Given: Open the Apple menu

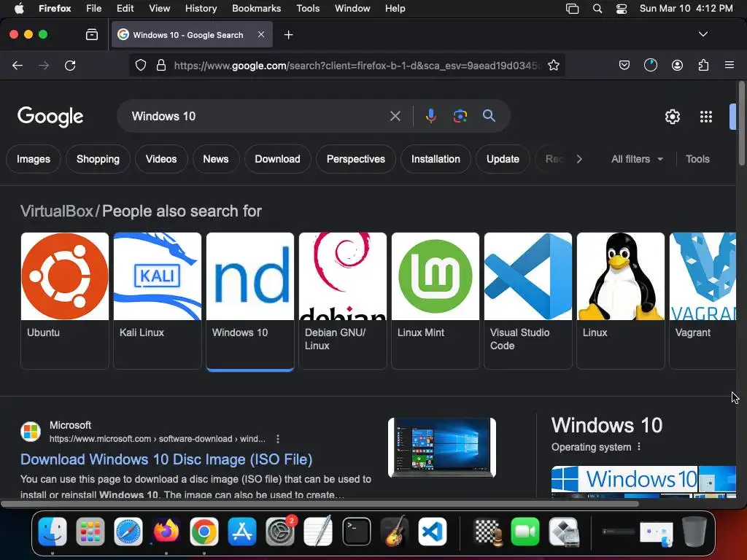Looking at the screenshot, I should (19, 9).
